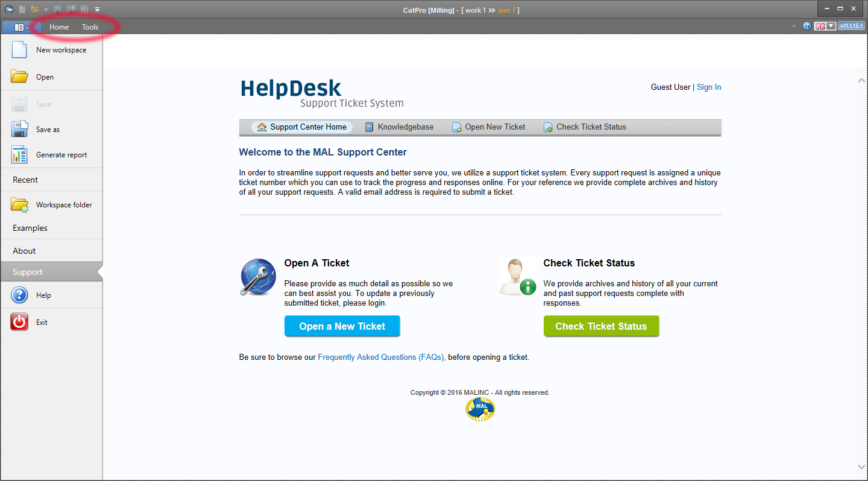This screenshot has height=481, width=868.
Task: Click the red Exit power icon
Action: click(x=19, y=322)
